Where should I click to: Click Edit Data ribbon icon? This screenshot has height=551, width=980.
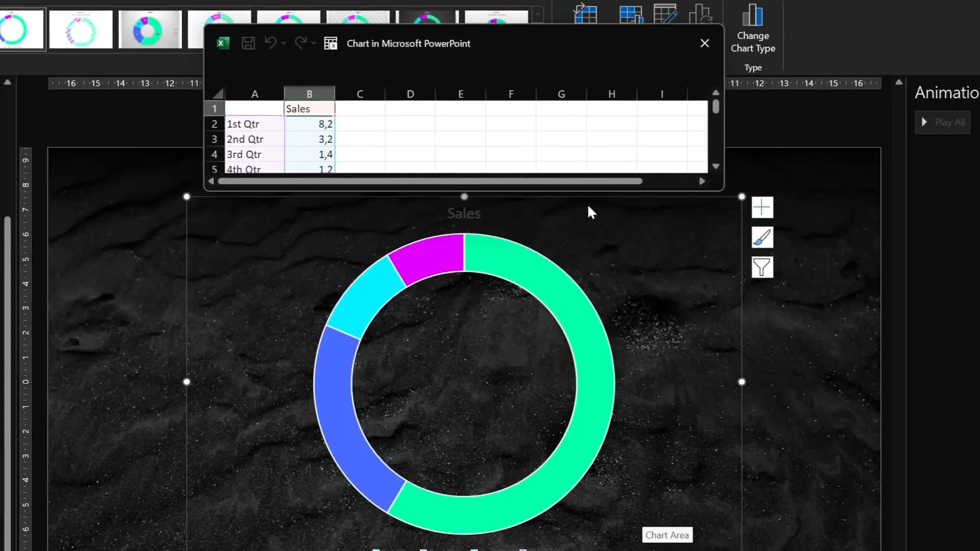point(666,13)
